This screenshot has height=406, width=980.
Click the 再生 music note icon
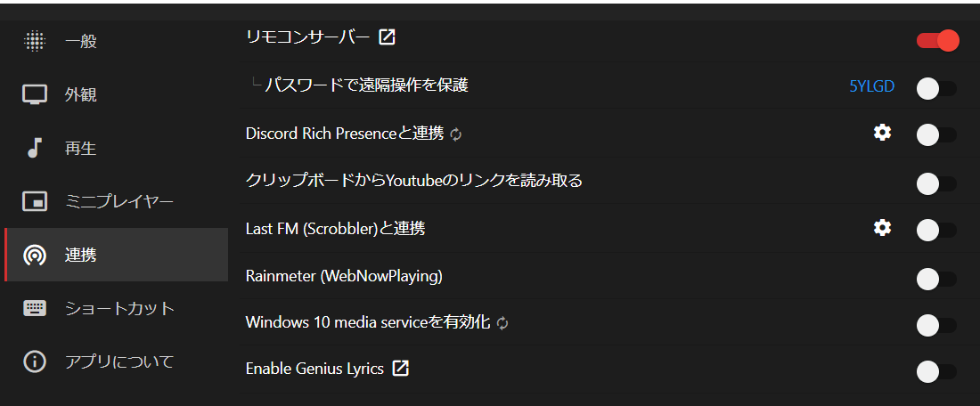[x=35, y=149]
